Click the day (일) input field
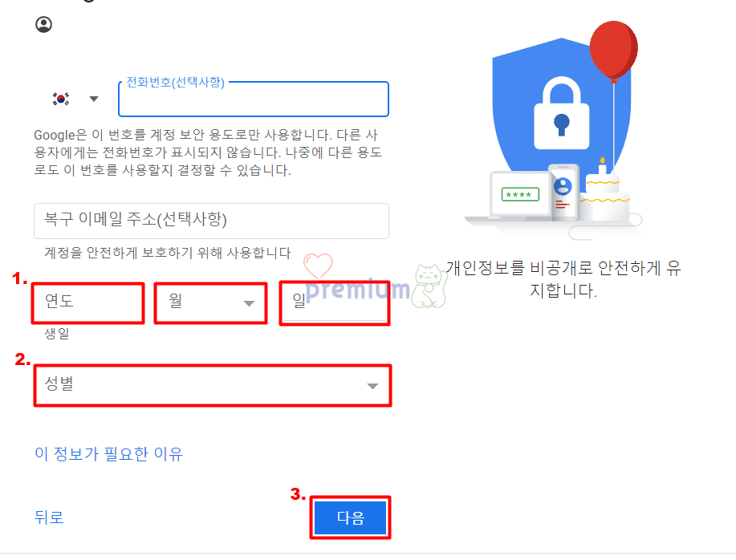 (x=335, y=303)
